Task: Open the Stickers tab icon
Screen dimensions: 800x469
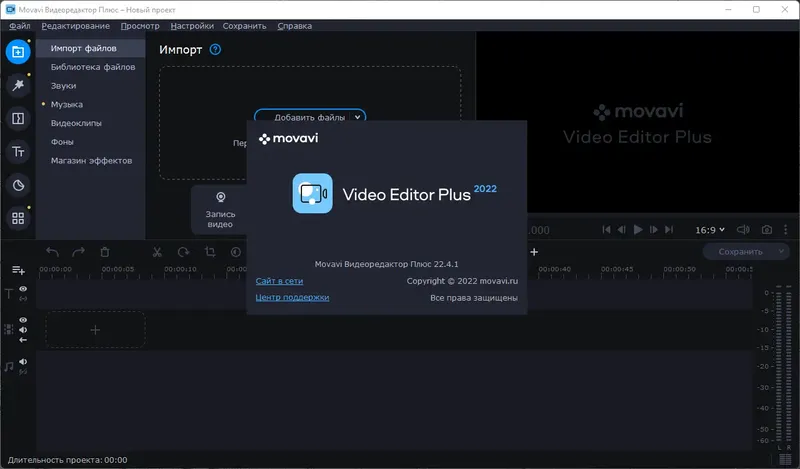Action: 18,185
